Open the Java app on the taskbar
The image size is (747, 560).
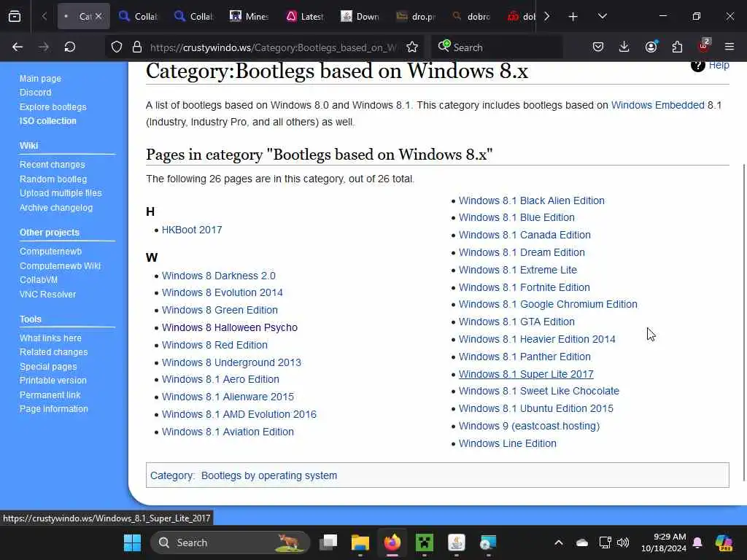(x=457, y=542)
